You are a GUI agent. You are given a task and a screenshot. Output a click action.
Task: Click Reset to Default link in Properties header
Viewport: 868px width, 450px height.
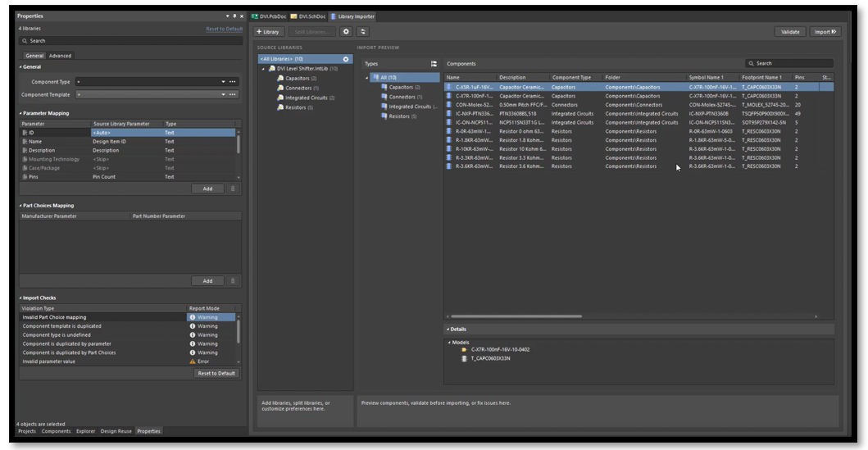pyautogui.click(x=224, y=29)
